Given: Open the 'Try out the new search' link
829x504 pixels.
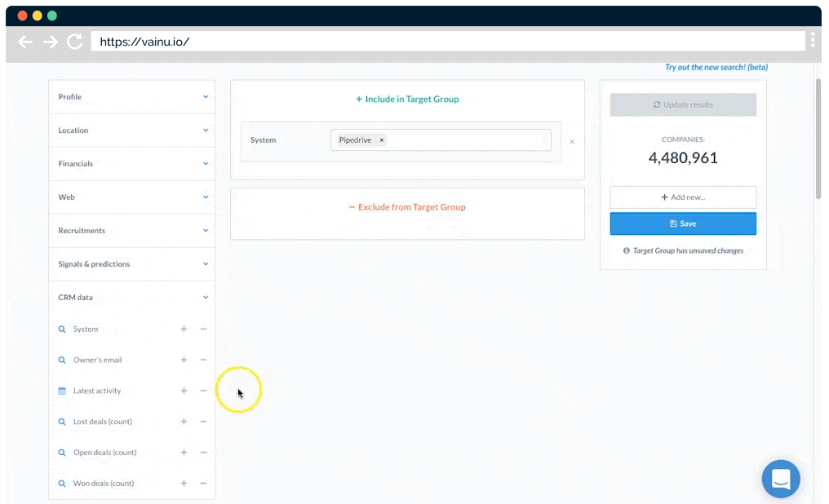Looking at the screenshot, I should click(x=716, y=68).
